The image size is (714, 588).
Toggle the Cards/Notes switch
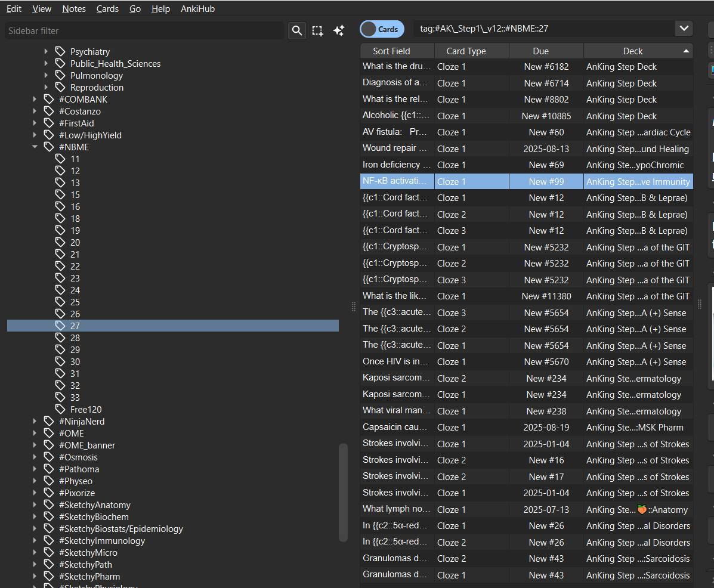point(382,29)
